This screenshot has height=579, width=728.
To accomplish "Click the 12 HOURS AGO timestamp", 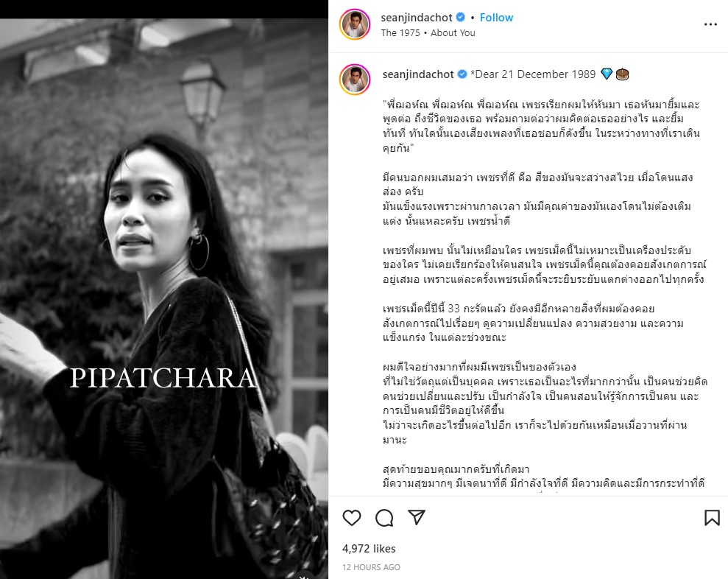I will click(x=371, y=567).
